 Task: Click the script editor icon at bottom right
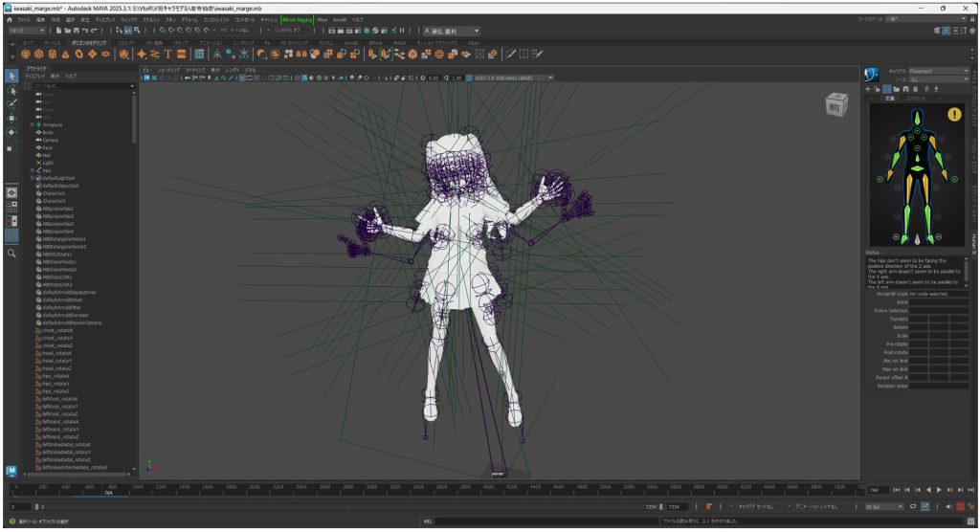[x=971, y=521]
